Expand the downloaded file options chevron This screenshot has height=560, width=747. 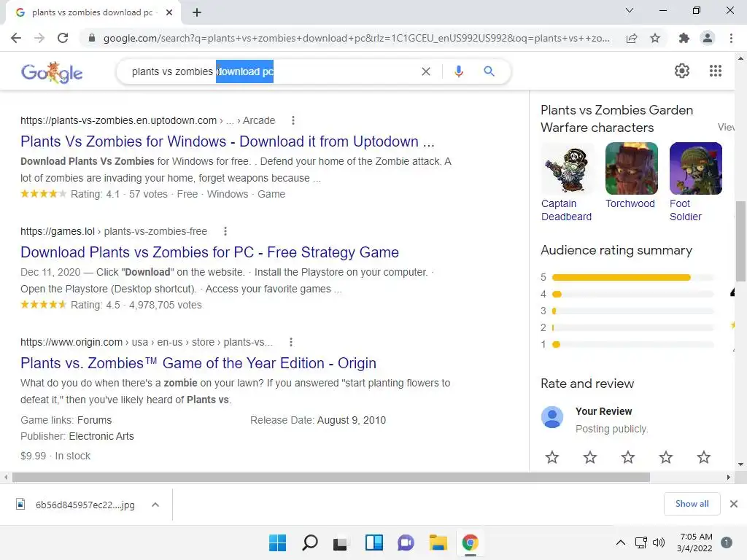[x=155, y=505]
